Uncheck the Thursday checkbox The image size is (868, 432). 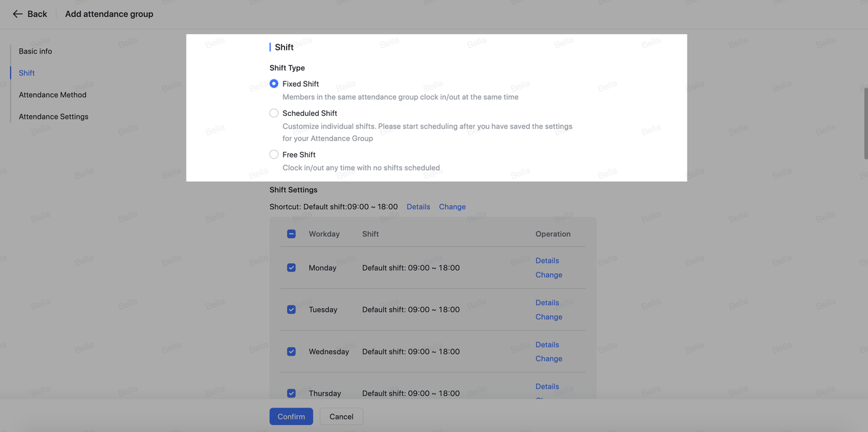point(292,393)
